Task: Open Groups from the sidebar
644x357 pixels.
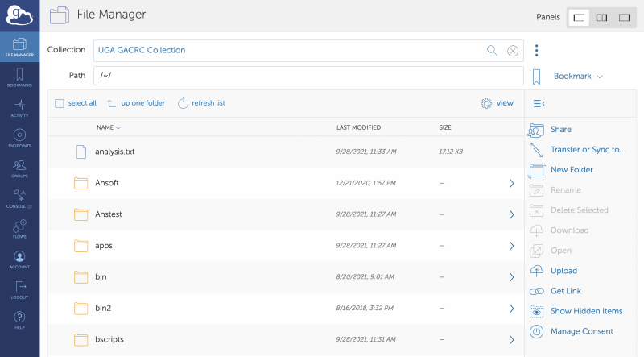Action: 19,168
